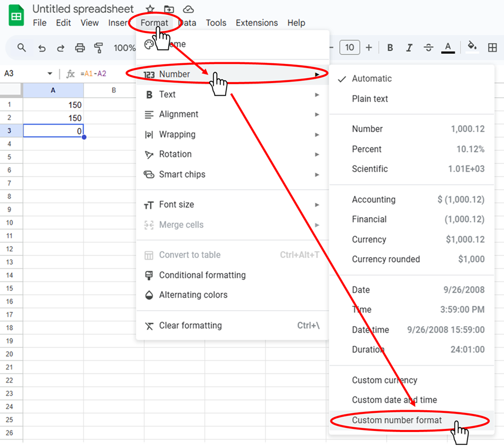The height and width of the screenshot is (448, 504).
Task: Apply the Currency rounded format
Action: click(x=412, y=259)
